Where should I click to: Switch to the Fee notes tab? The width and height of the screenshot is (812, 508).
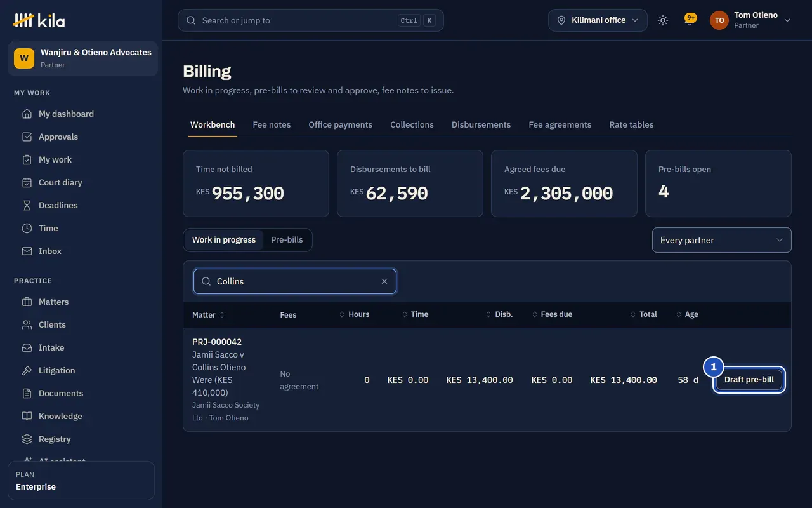pos(272,125)
